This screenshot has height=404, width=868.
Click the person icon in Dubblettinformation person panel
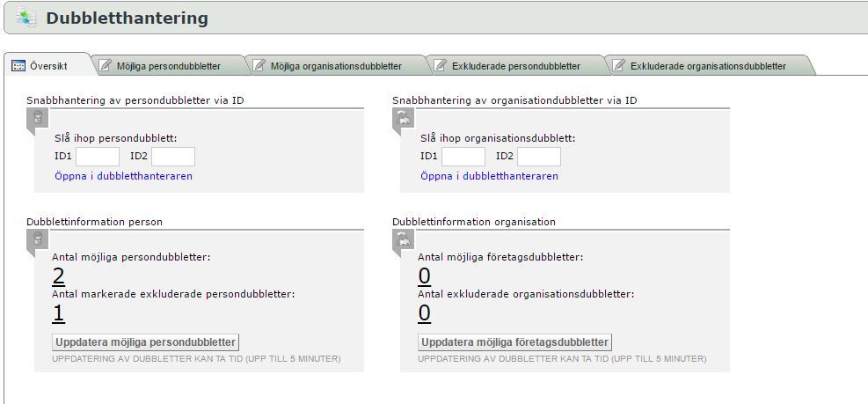38,239
